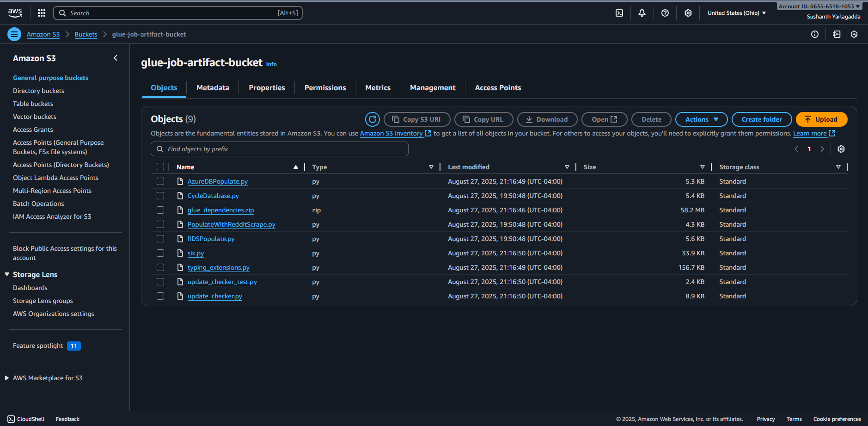Go to next page of objects
Screen dimensions: 868x426
(822, 149)
